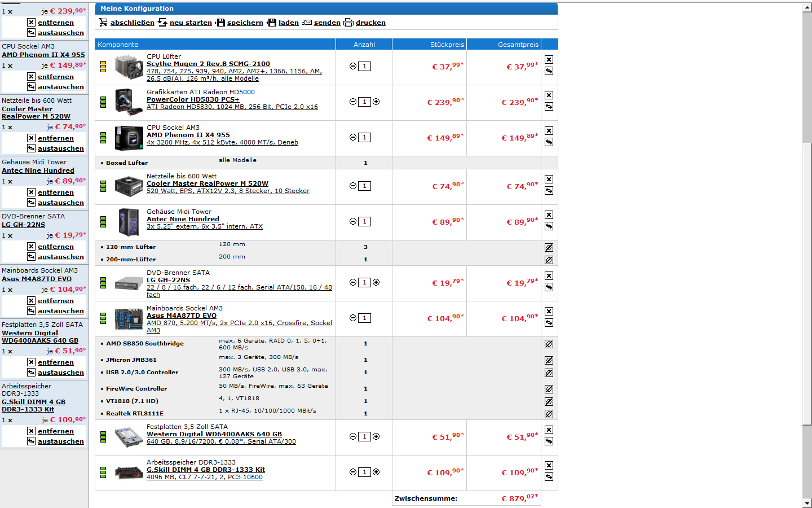Increase quantity of G.Skill DIMM 4 GB Kit

(x=376, y=472)
